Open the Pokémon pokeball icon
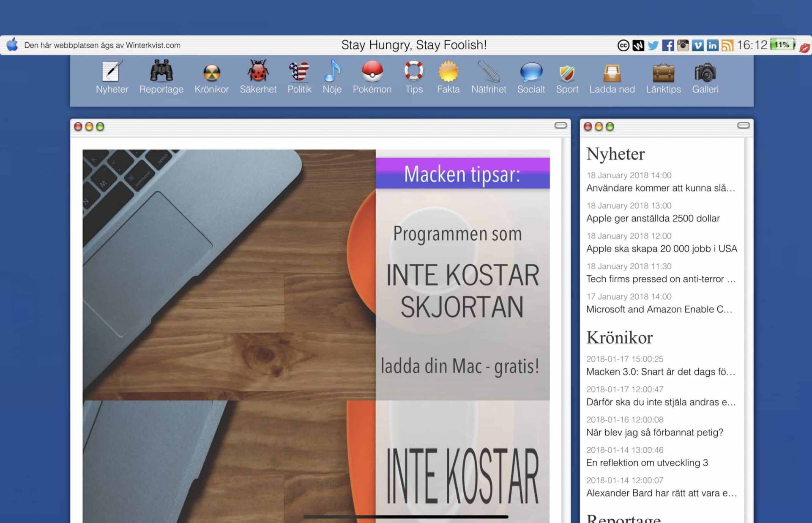The height and width of the screenshot is (523, 812). tap(372, 71)
